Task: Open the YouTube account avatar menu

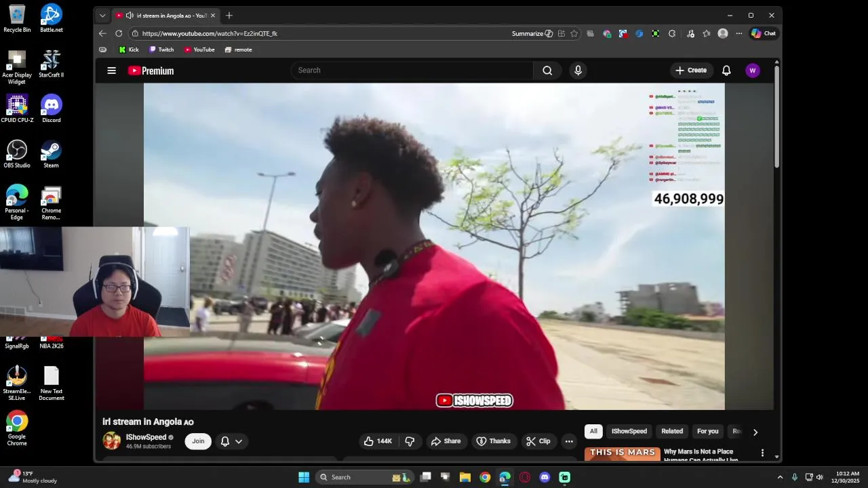Action: [x=753, y=70]
